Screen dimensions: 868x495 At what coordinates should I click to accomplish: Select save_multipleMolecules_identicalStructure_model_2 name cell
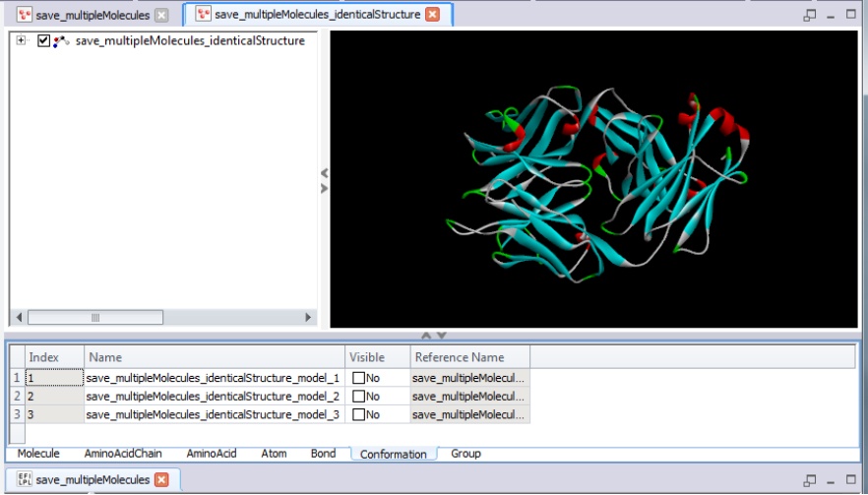[215, 397]
